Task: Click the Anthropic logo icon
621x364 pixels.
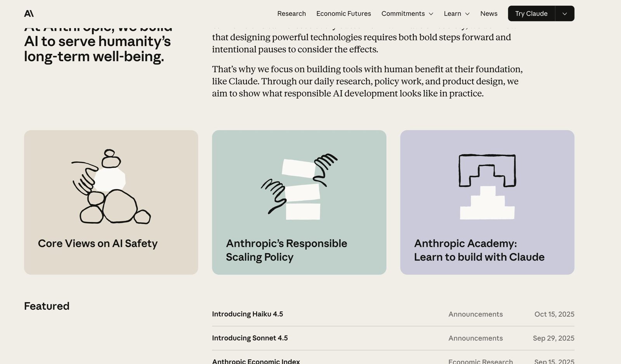Action: pyautogui.click(x=29, y=14)
